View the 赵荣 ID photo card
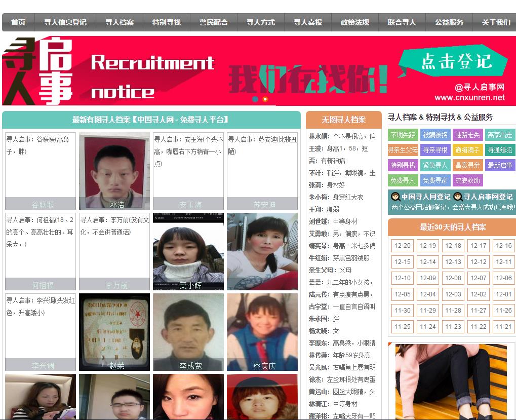This screenshot has width=516, height=420. pyautogui.click(x=114, y=332)
